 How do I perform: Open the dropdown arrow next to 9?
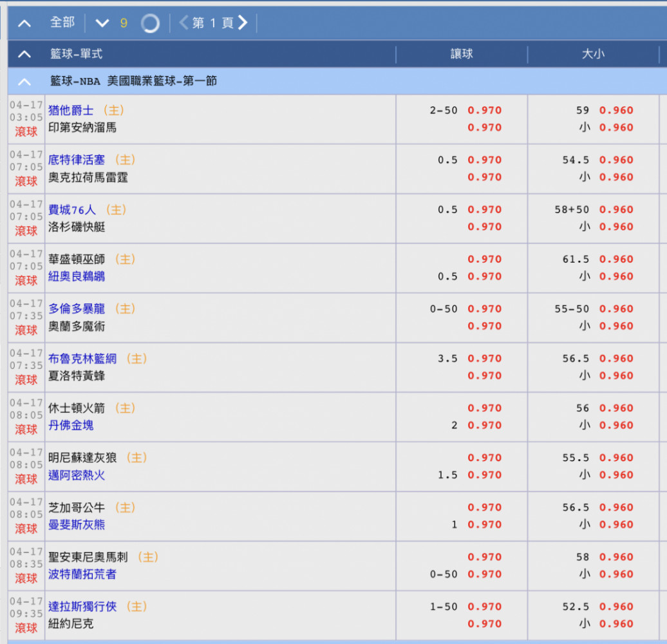point(102,23)
